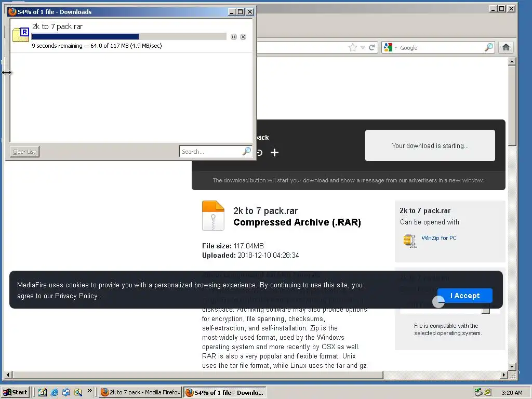The width and height of the screenshot is (532, 399).
Task: Maximize the Firefox browser window
Action: click(502, 9)
